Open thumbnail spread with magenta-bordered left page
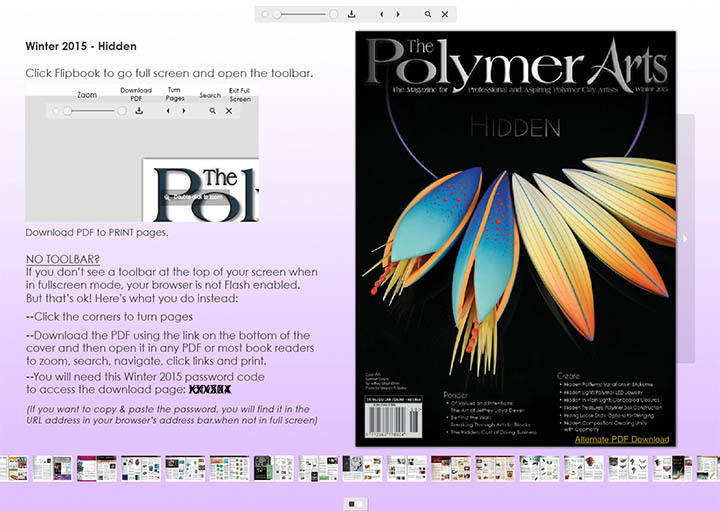Image resolution: width=720 pixels, height=511 pixels. pos(96,468)
